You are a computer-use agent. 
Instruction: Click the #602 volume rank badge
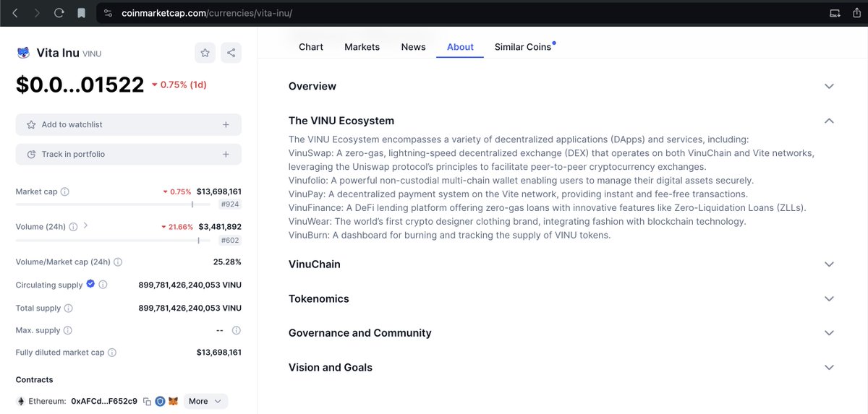[x=231, y=241]
